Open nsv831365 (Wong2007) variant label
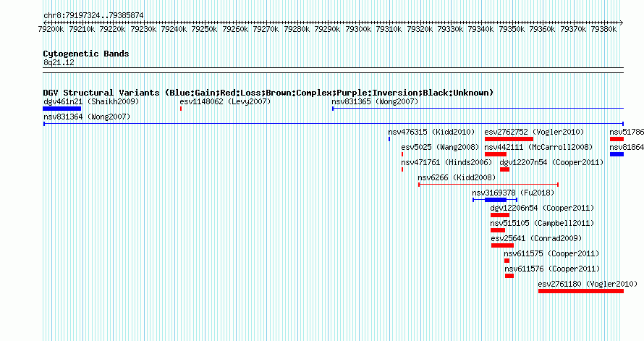Screen dimensions: 644x341 375,101
